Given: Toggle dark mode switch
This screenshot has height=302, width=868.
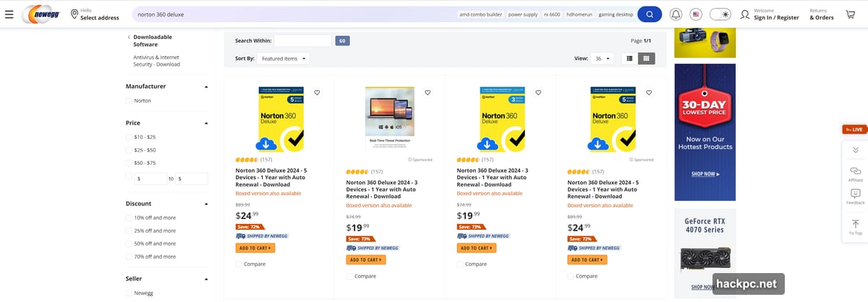Looking at the screenshot, I should pyautogui.click(x=720, y=14).
